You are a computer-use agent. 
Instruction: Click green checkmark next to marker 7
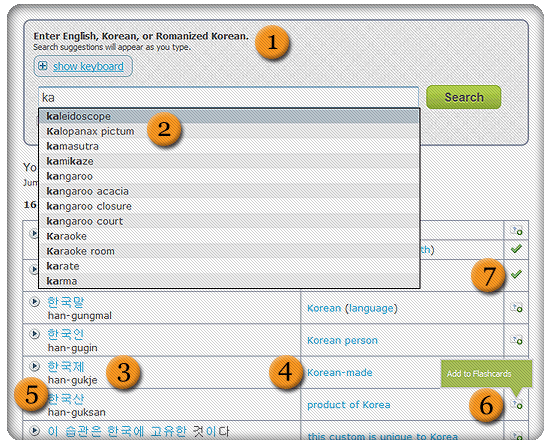(516, 274)
